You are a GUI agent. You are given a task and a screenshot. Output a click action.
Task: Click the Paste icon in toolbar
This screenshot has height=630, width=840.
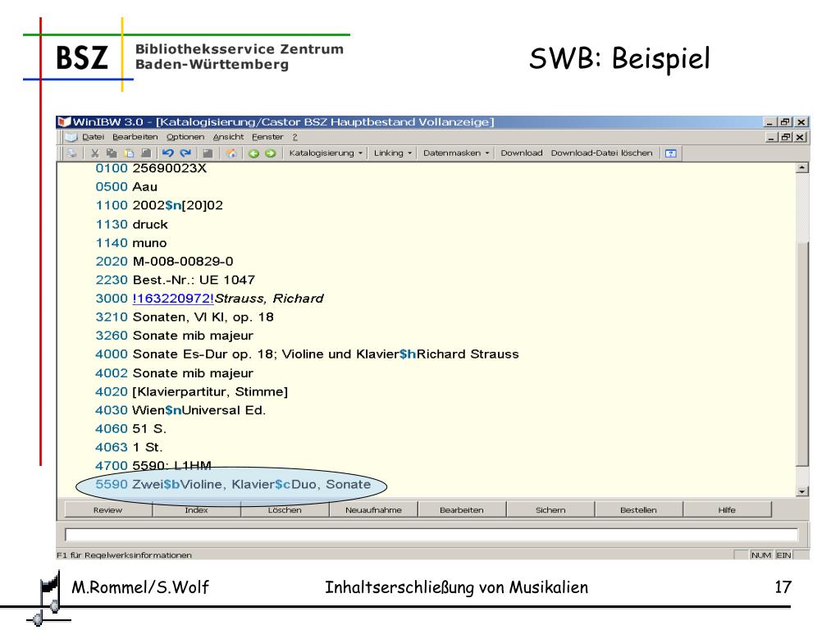tap(129, 153)
